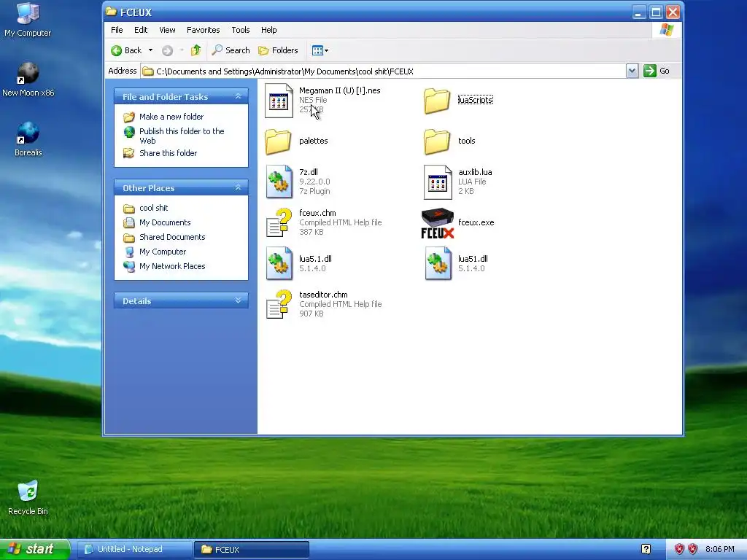This screenshot has width=747, height=560.
Task: Open the Edit menu
Action: tap(141, 30)
